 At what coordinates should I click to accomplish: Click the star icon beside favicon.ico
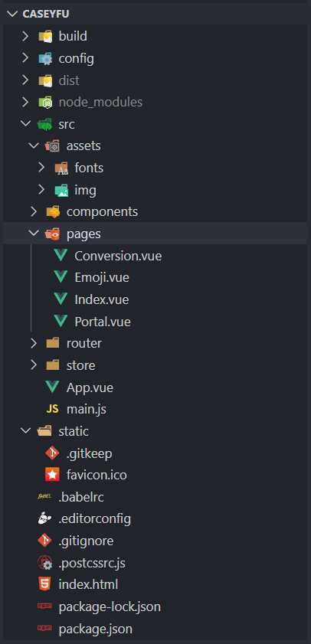[x=53, y=476]
